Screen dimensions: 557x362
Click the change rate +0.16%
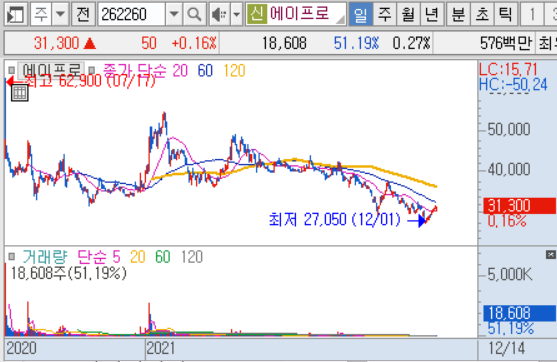pos(194,43)
